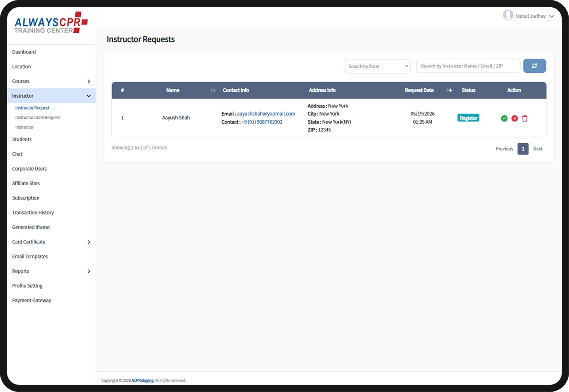This screenshot has height=392, width=569.
Task: Click the AlwaysCPR Training Center logo
Action: point(51,23)
